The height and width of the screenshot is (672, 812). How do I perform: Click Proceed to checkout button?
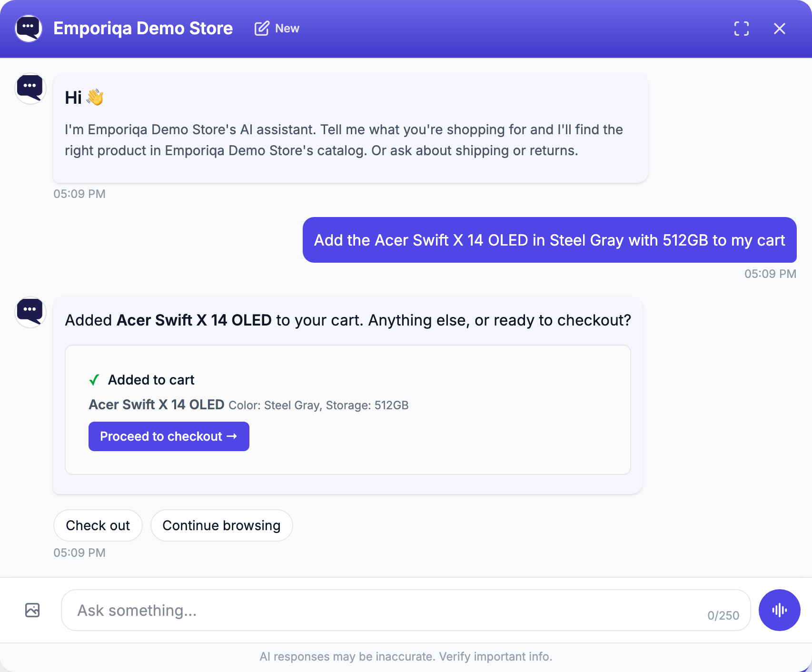pyautogui.click(x=169, y=436)
